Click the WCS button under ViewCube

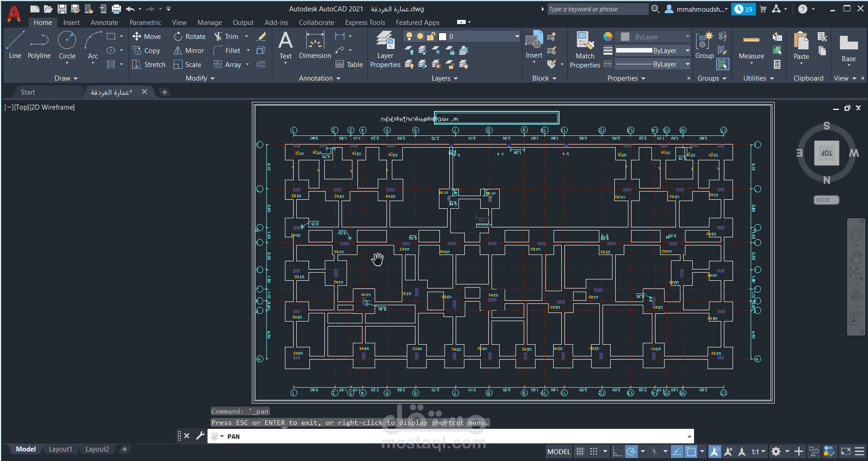(826, 200)
